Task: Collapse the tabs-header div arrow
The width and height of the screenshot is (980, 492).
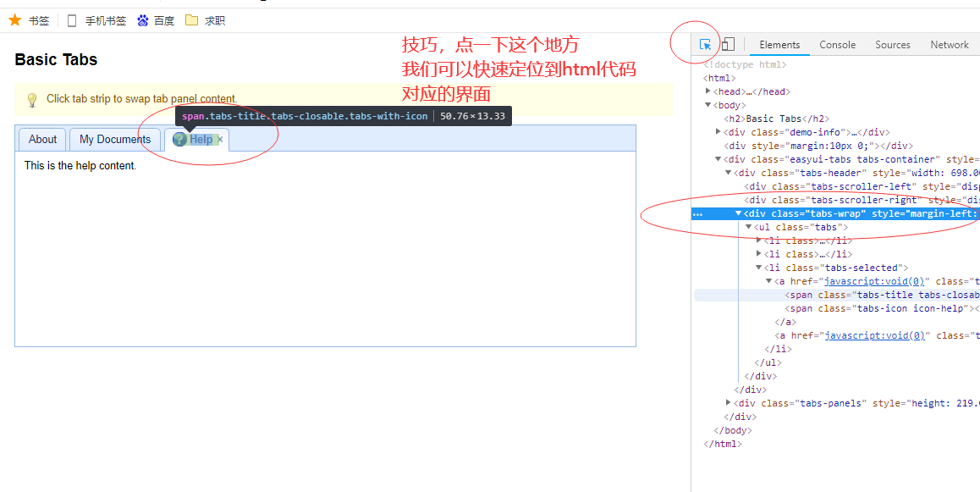Action: pos(728,173)
